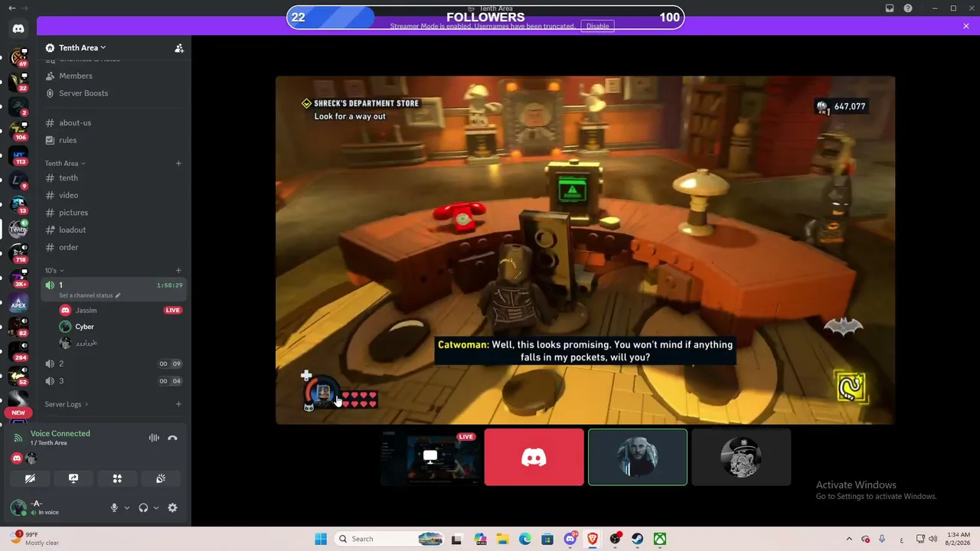
Task: Open the rules channel
Action: 114,140
